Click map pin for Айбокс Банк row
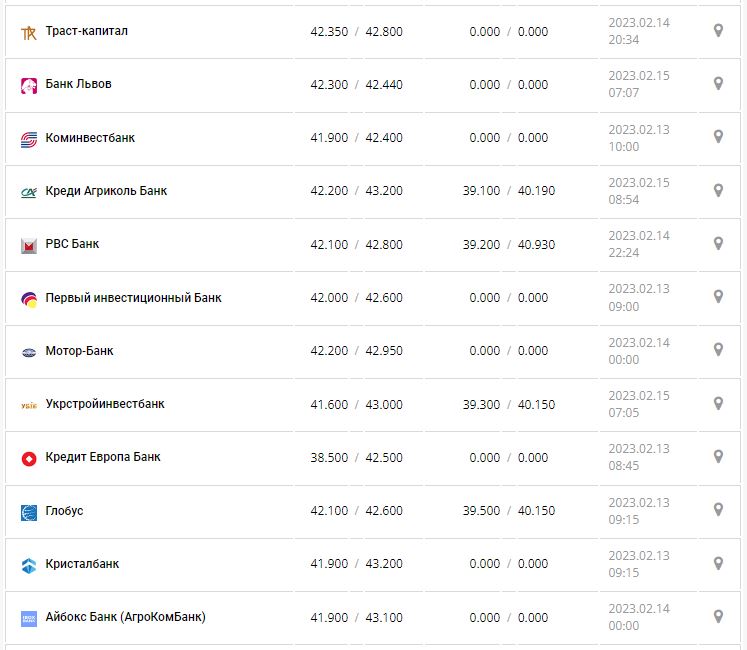 point(718,617)
